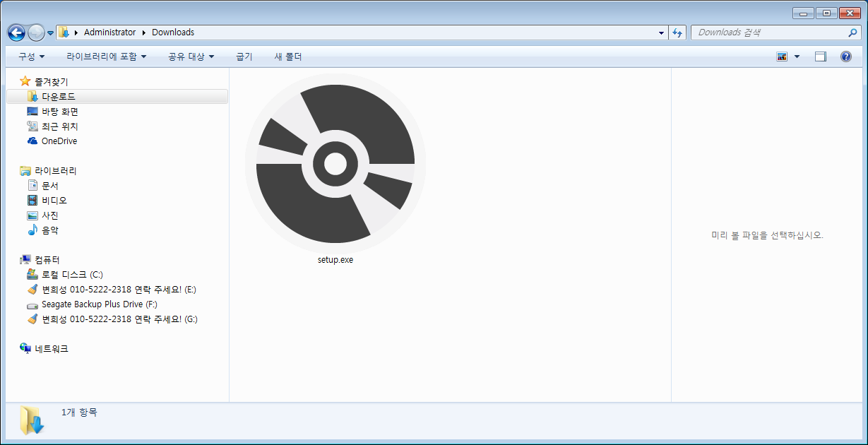The width and height of the screenshot is (868, 445).
Task: Open the view options dropdown arrow
Action: pyautogui.click(x=797, y=57)
